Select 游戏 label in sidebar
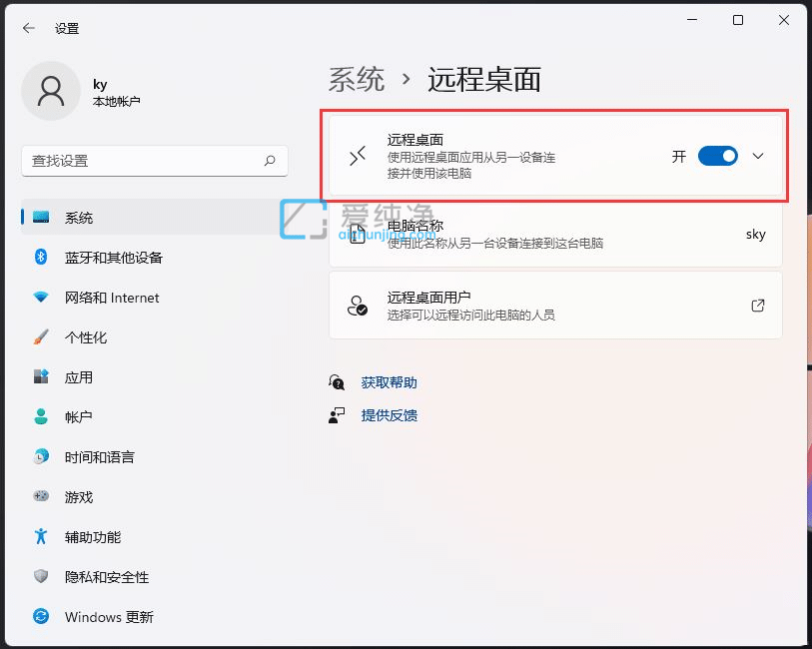 (x=79, y=497)
